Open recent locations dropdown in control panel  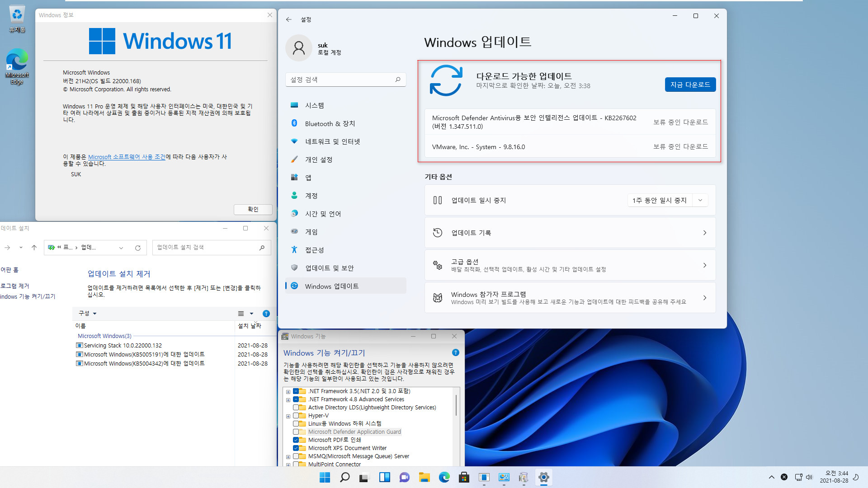coord(21,248)
